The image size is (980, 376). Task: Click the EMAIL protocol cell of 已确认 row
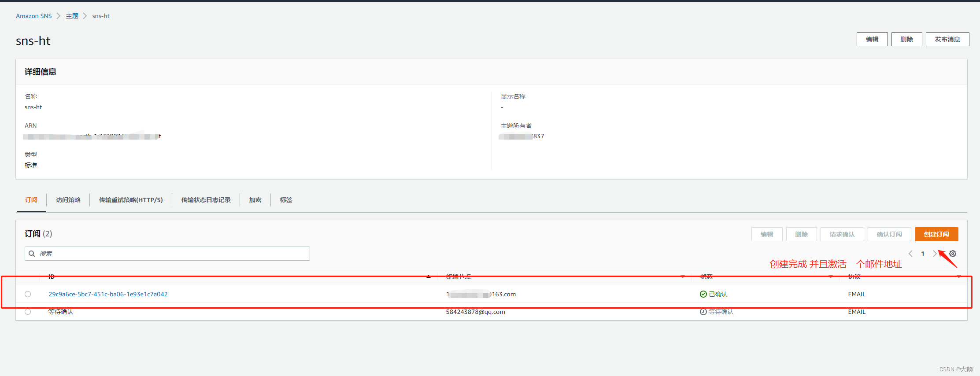point(857,294)
